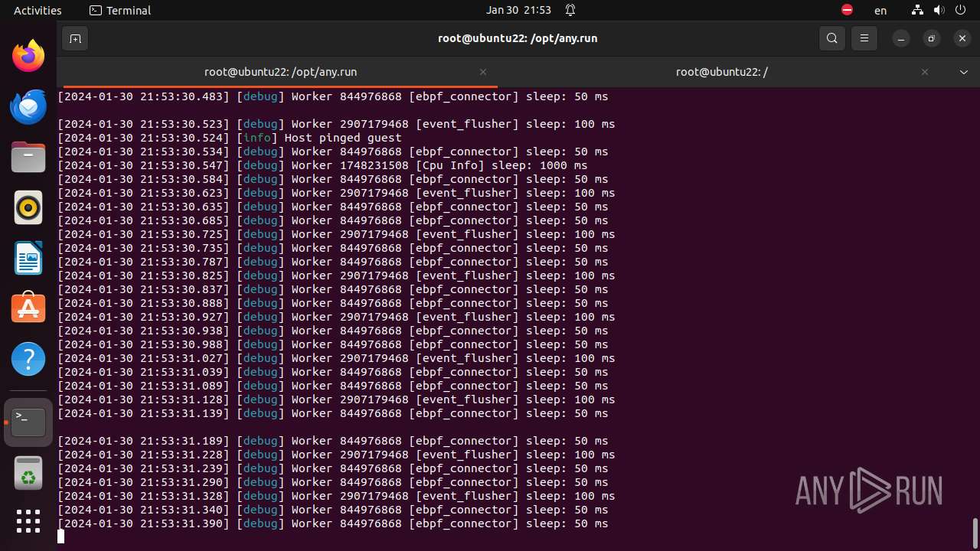Click the ebpf_connector line at 21:53:30.988

(333, 344)
